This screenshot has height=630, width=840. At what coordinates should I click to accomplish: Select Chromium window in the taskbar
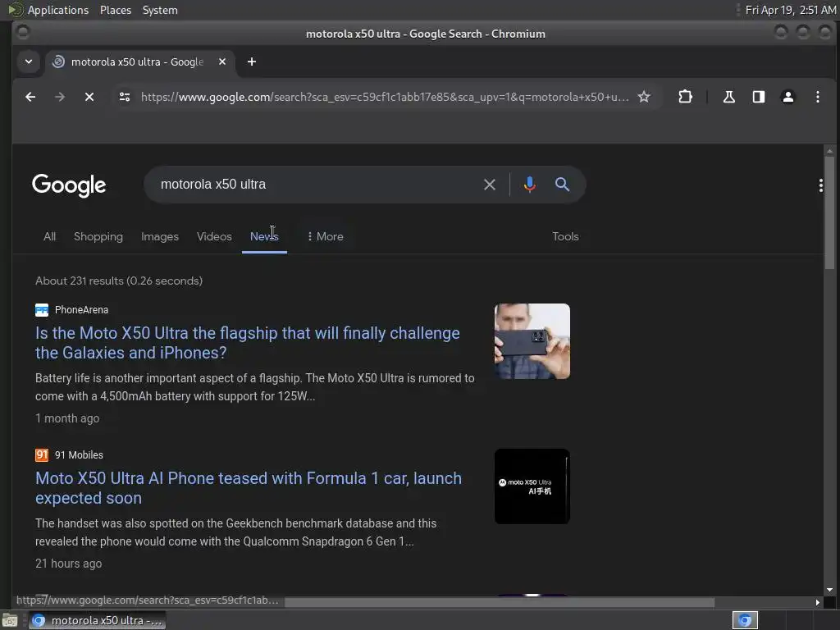[97, 620]
